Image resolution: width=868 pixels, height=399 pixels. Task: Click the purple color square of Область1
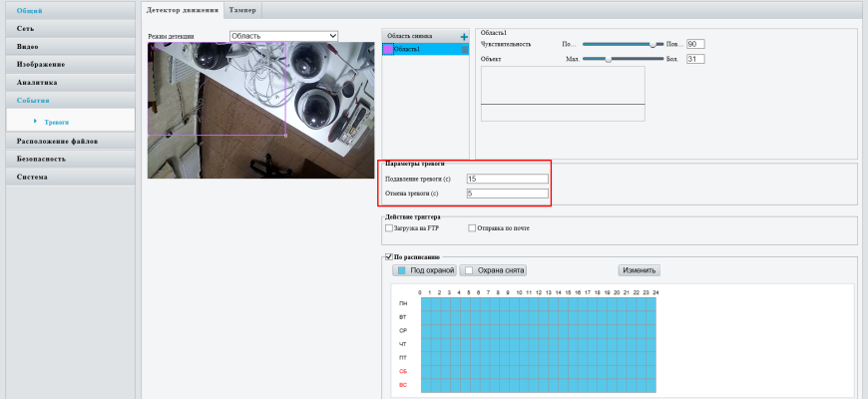pos(388,49)
